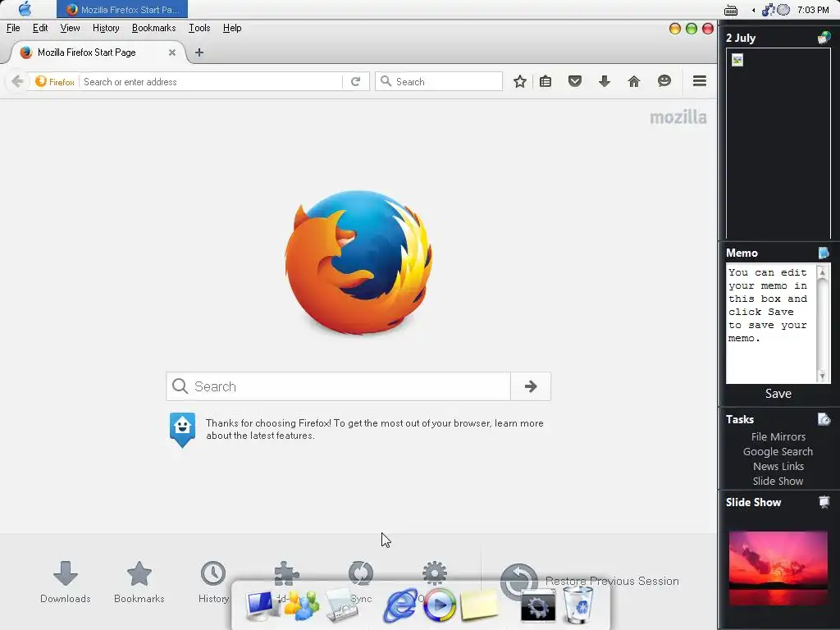Click inside the Memo text box

coord(770,323)
